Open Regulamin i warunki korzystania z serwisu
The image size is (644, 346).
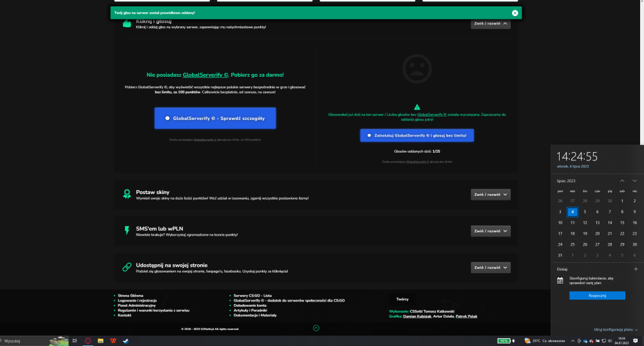pos(154,311)
